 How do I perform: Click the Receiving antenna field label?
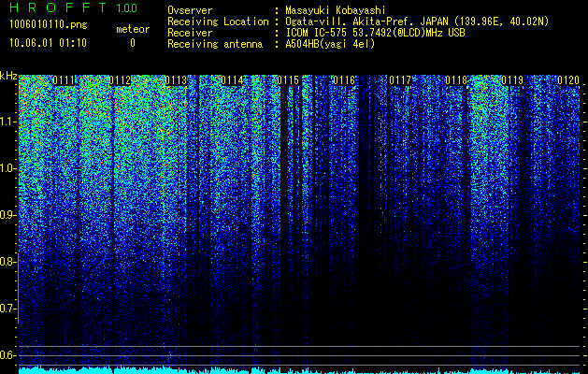(215, 44)
